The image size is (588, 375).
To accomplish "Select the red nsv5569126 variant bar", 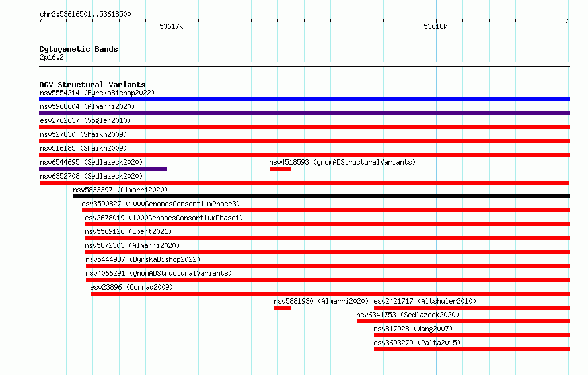I will point(328,238).
